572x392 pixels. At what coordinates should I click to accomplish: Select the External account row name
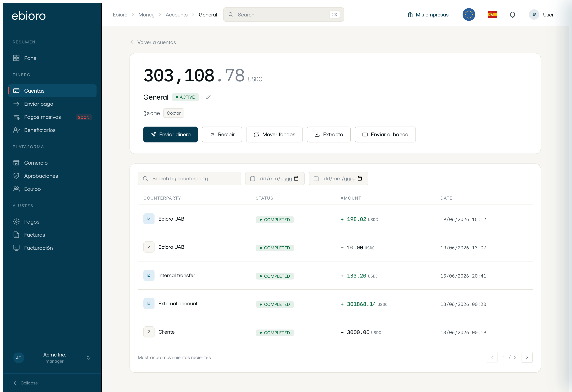coord(178,304)
